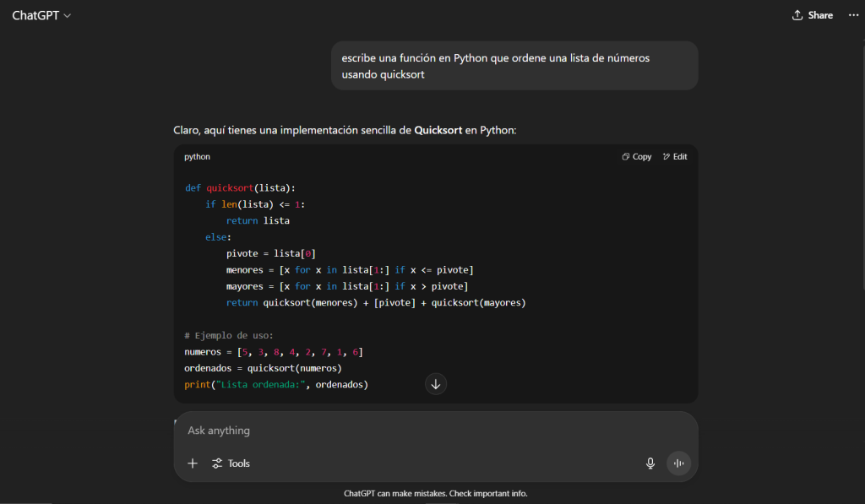Open the ChatGPT model selector dropdown
The height and width of the screenshot is (504, 865).
pyautogui.click(x=41, y=15)
